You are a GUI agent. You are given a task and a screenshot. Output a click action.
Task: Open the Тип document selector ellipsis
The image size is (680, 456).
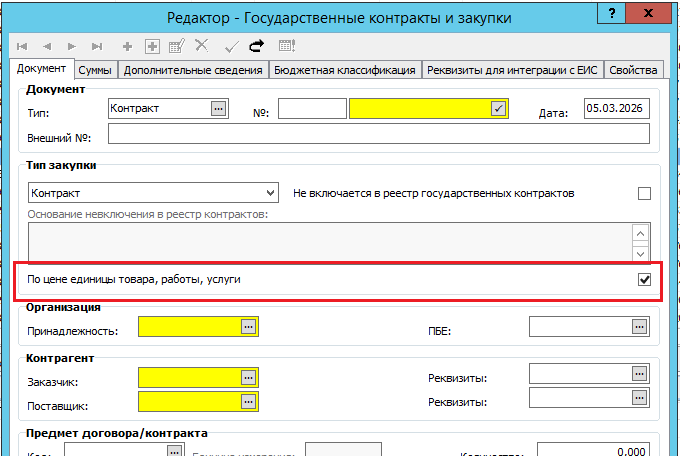pyautogui.click(x=218, y=108)
